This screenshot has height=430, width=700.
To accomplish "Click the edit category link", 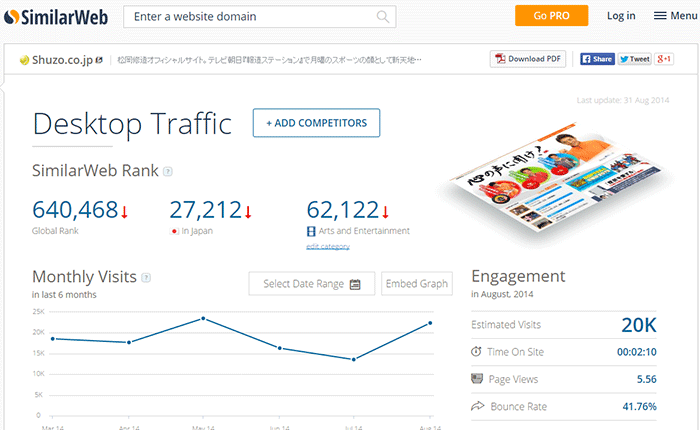I will pyautogui.click(x=328, y=246).
